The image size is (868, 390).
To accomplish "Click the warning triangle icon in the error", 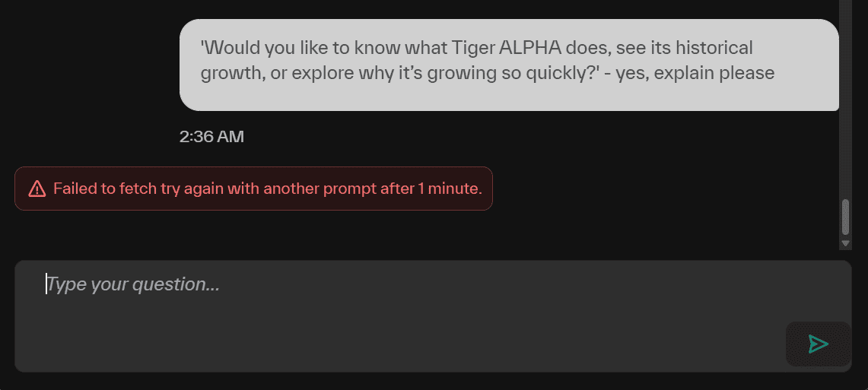I will point(37,189).
